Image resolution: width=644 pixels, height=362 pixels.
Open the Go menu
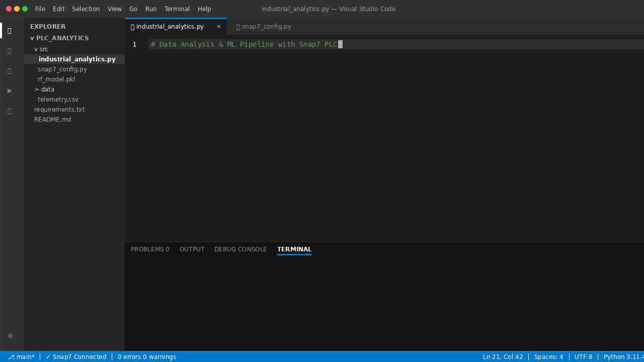(x=133, y=9)
